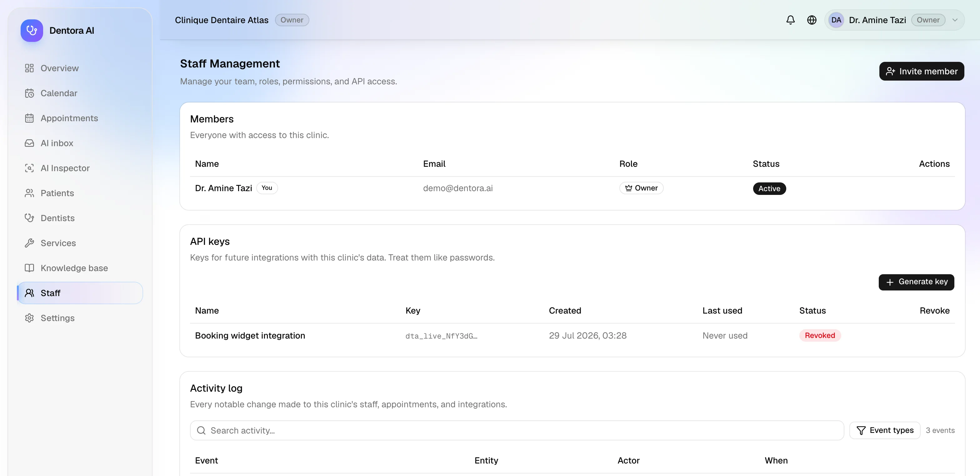Go to Overview page

(80, 68)
